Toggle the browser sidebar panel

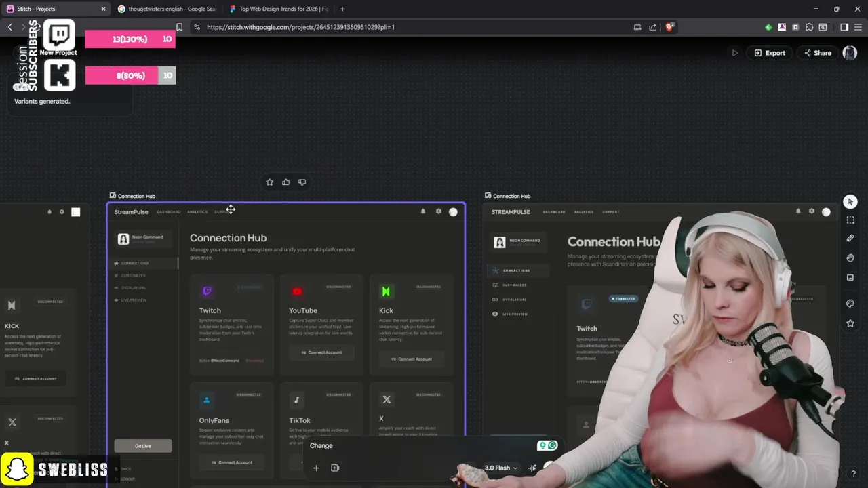(x=844, y=27)
